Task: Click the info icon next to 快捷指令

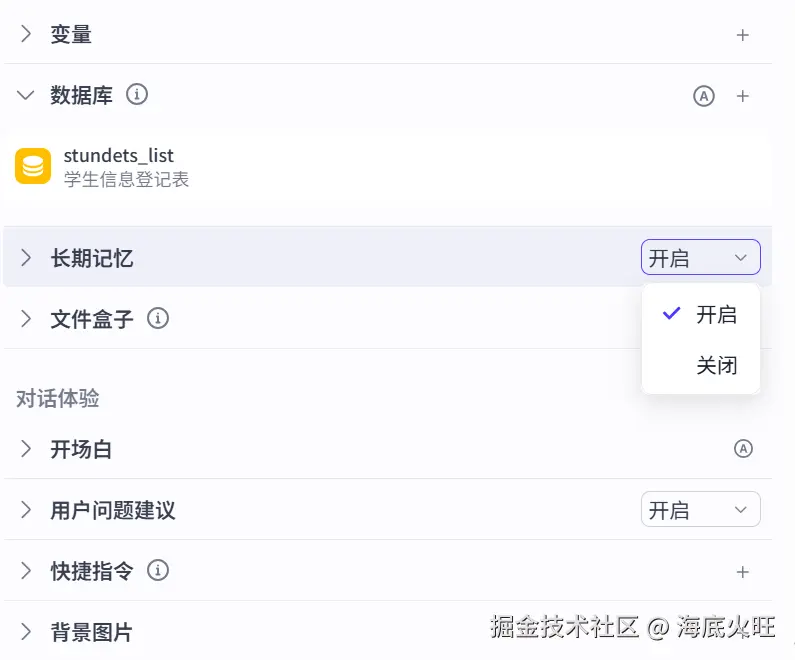Action: (x=158, y=571)
